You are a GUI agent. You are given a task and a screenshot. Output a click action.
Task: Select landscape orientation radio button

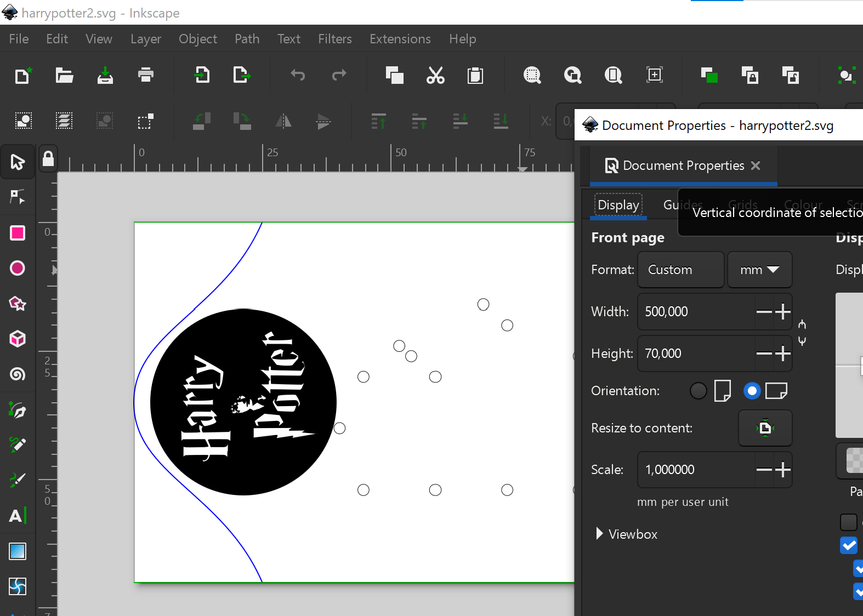pos(752,391)
